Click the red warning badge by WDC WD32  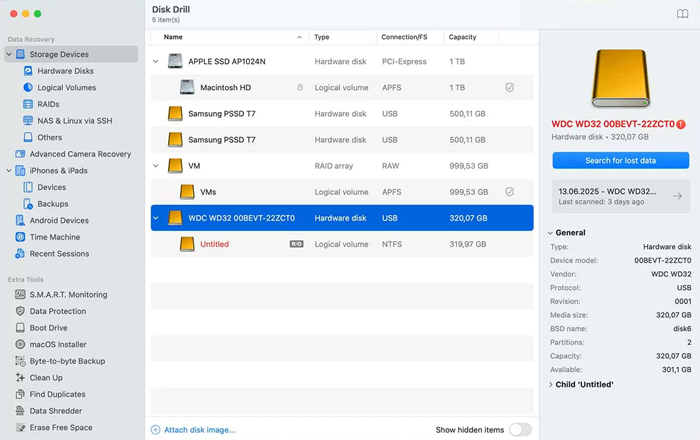681,124
